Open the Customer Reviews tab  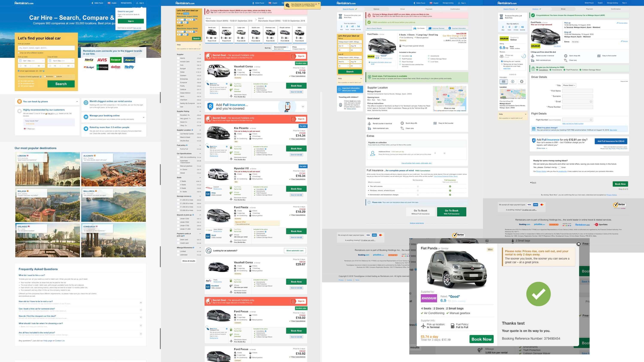point(436,28)
